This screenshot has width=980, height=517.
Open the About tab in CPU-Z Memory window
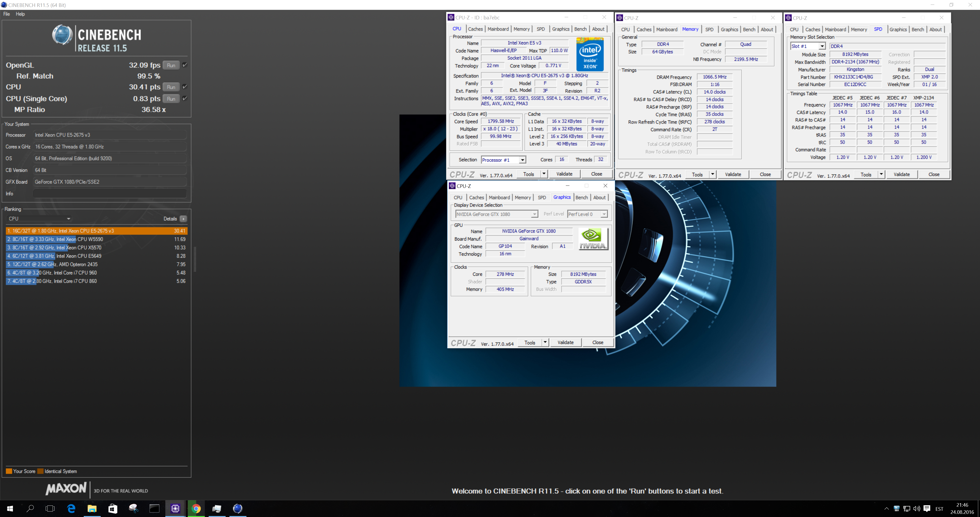[767, 29]
